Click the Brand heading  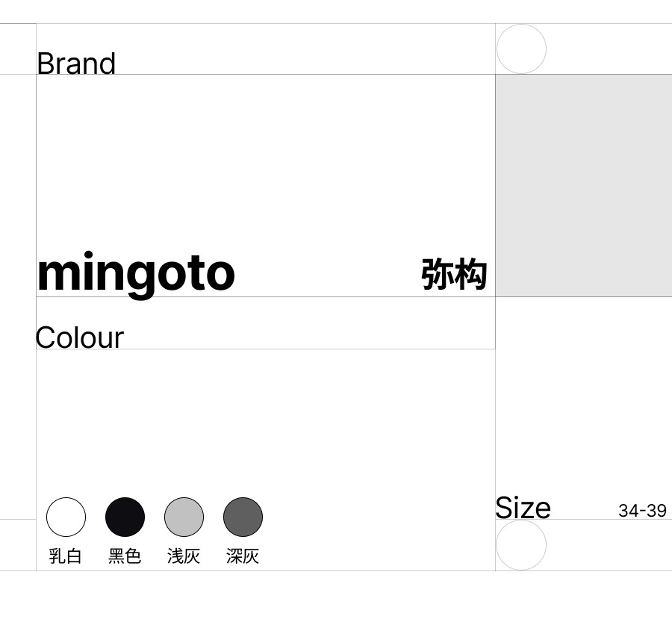(x=76, y=63)
